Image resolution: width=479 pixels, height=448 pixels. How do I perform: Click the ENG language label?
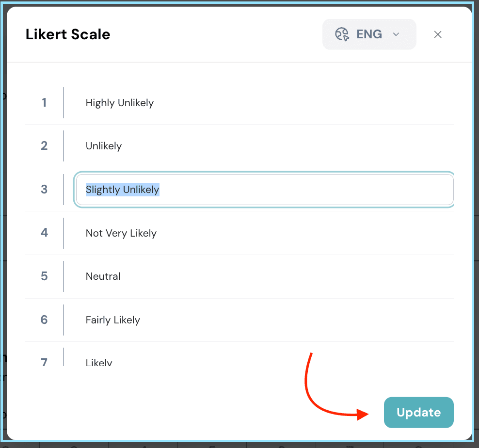point(369,34)
